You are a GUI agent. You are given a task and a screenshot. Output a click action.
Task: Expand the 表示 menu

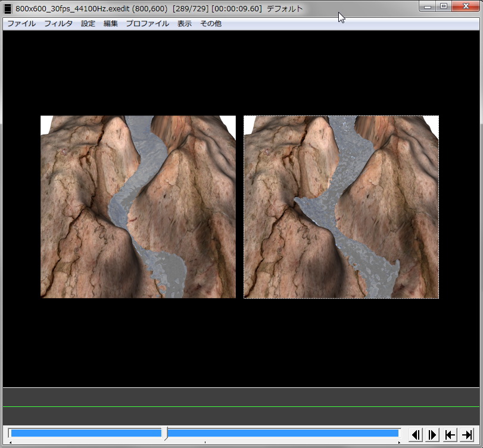[x=185, y=24]
